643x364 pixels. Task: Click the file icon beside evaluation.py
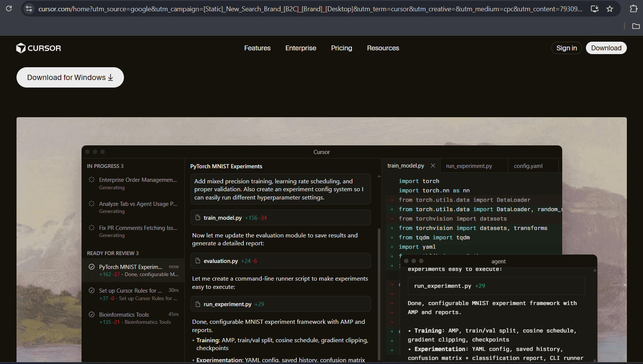tap(198, 261)
